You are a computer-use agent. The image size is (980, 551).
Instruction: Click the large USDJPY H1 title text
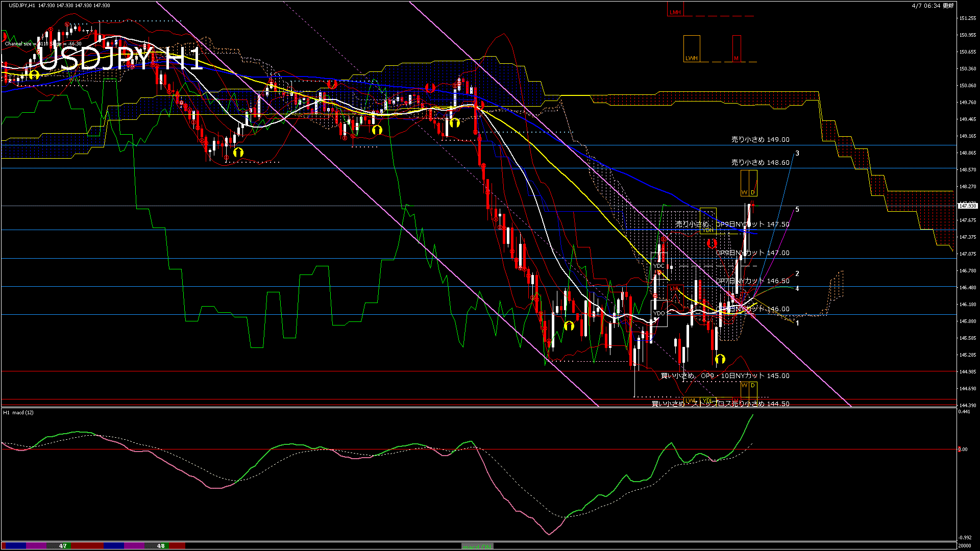(x=120, y=59)
